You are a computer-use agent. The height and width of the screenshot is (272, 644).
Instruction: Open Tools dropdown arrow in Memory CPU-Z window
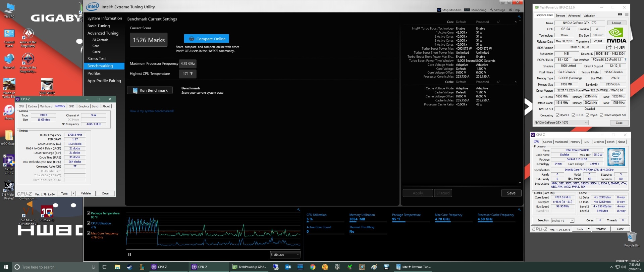(x=73, y=193)
